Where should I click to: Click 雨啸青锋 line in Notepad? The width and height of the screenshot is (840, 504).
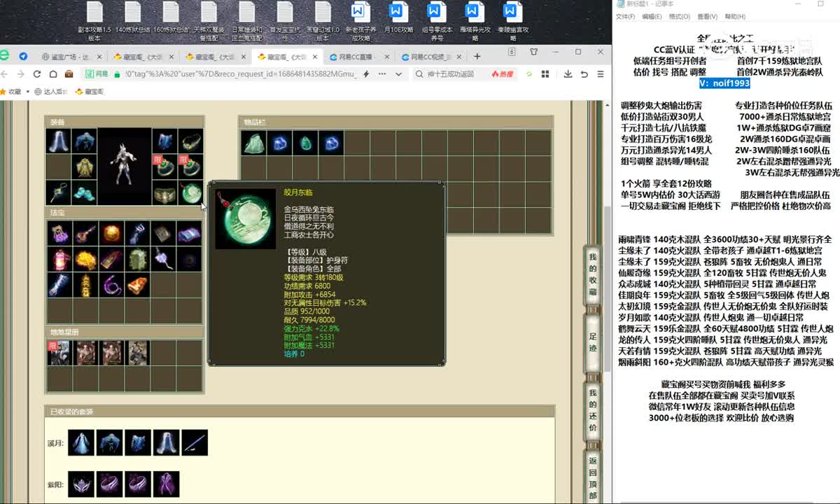[725, 239]
